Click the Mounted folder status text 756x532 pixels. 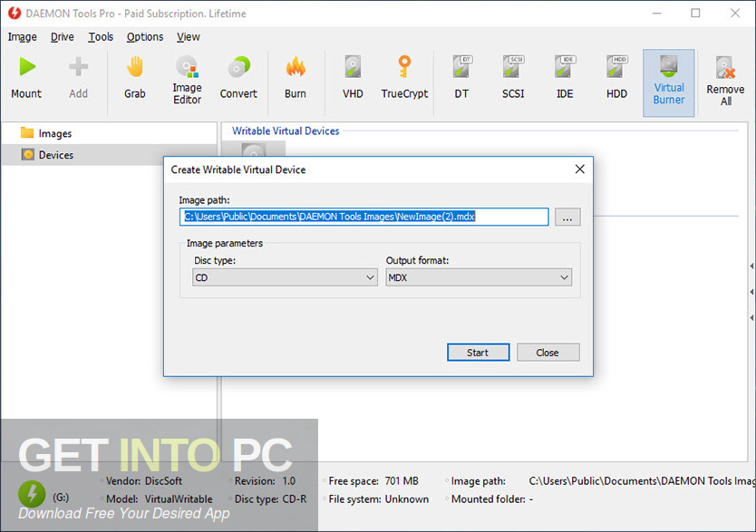[x=492, y=499]
